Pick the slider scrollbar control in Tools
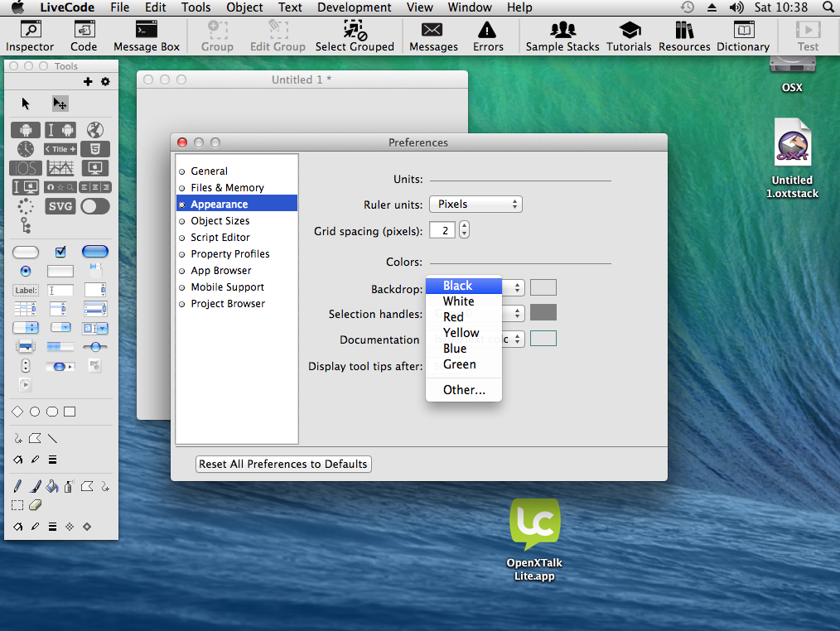 (x=94, y=347)
